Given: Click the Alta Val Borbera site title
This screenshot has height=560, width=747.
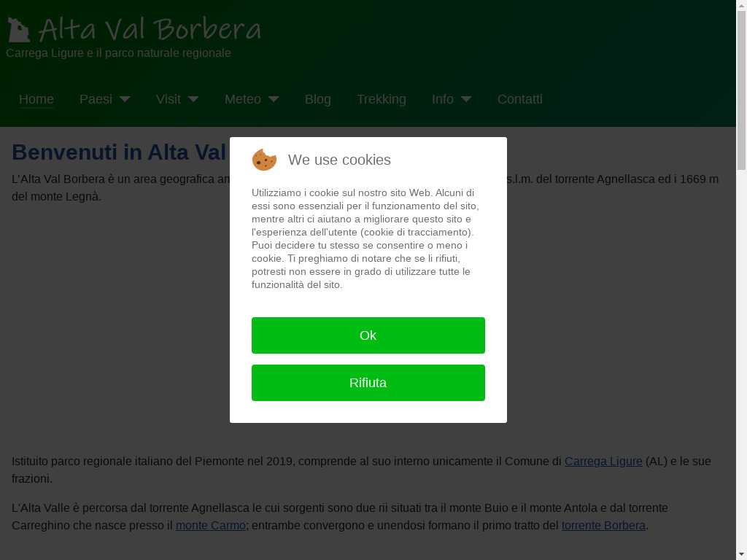Looking at the screenshot, I should tap(150, 29).
